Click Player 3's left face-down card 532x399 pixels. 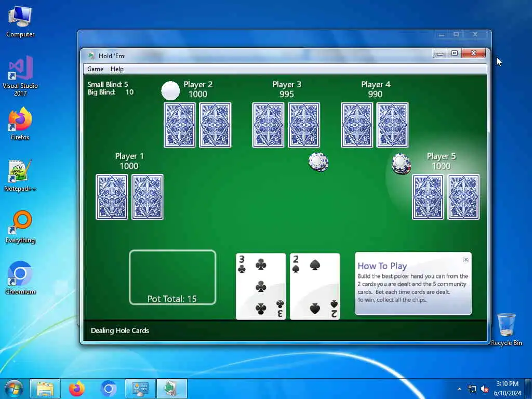pos(268,125)
